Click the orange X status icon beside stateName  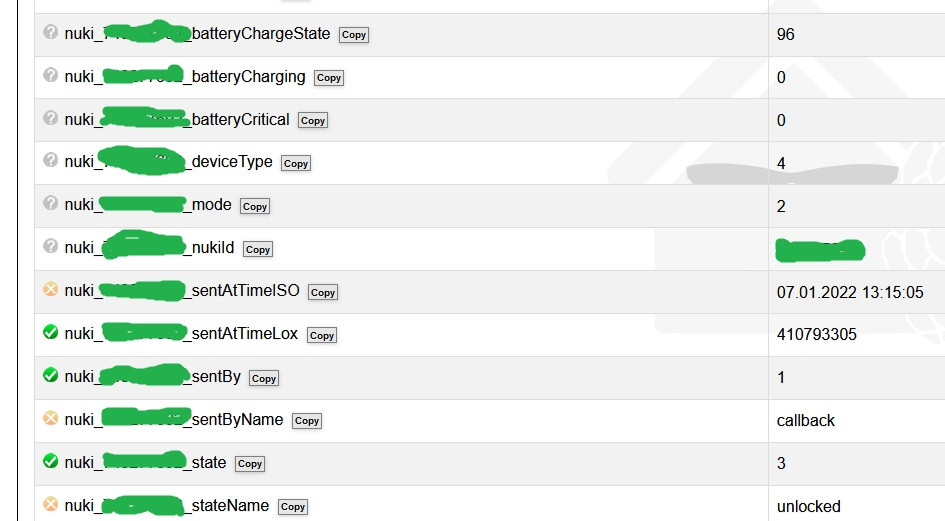click(x=51, y=504)
